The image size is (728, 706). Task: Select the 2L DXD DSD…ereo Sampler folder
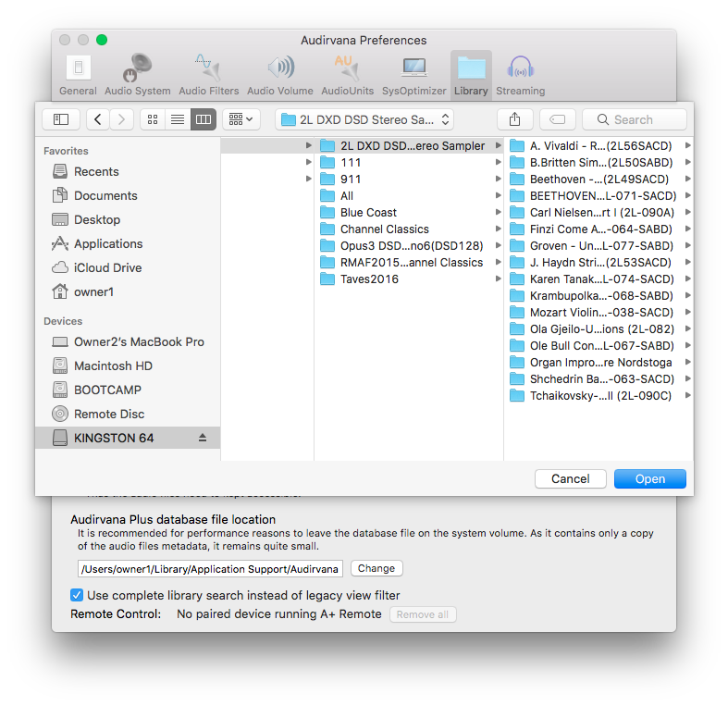click(x=409, y=146)
